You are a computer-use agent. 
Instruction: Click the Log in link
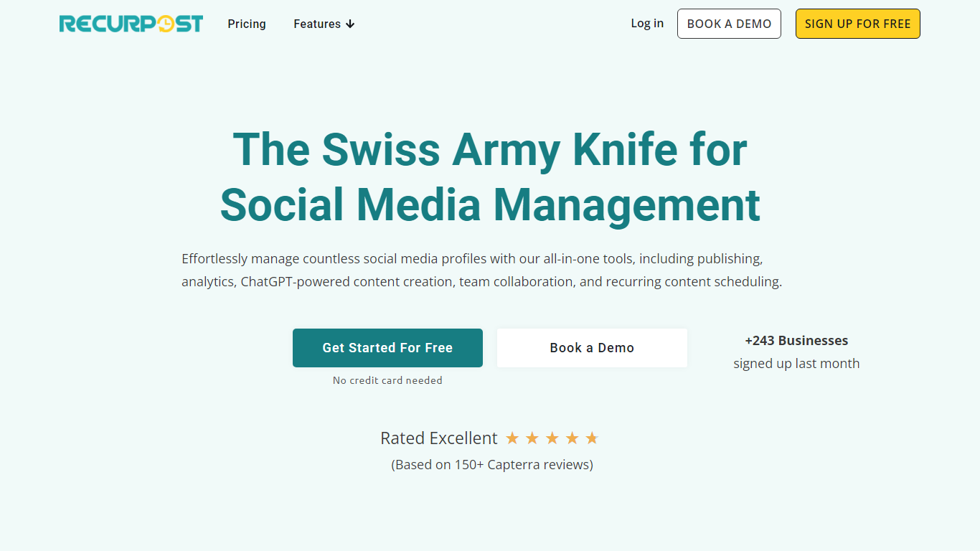click(x=647, y=24)
